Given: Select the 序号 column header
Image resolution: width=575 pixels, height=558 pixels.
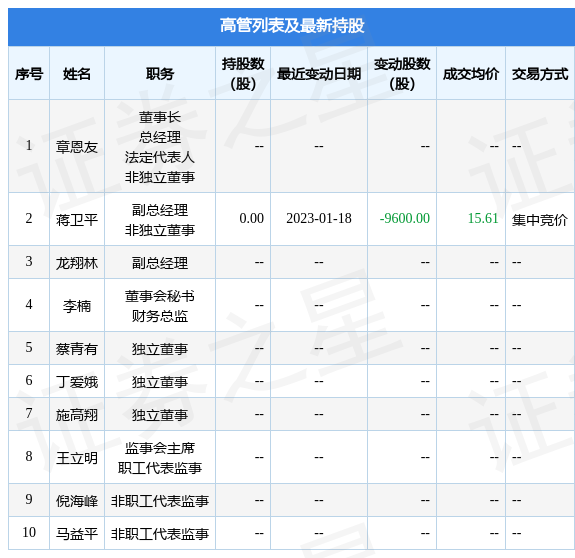Looking at the screenshot, I should click(x=29, y=74).
